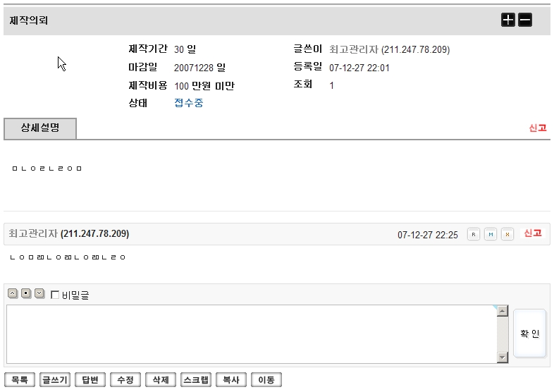Screen dimensions: 554x392
Task: Click the 글쓰기 button
Action: [x=54, y=380]
